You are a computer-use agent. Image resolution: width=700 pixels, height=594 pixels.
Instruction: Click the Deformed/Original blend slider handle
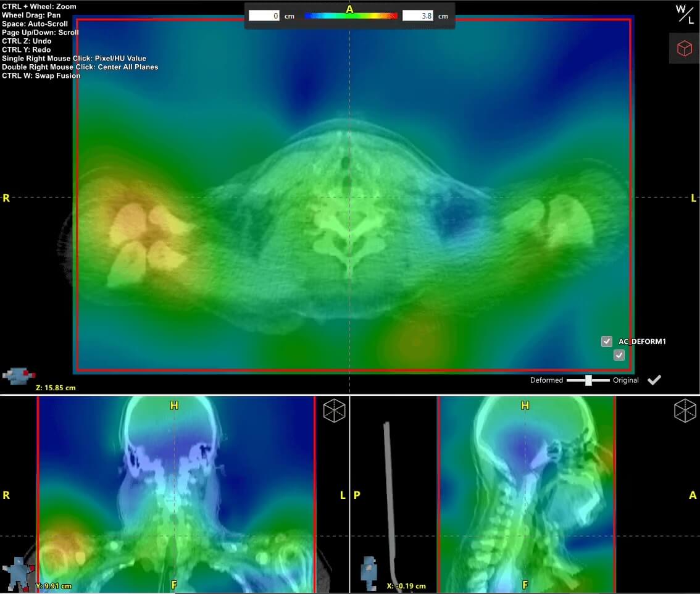point(588,380)
